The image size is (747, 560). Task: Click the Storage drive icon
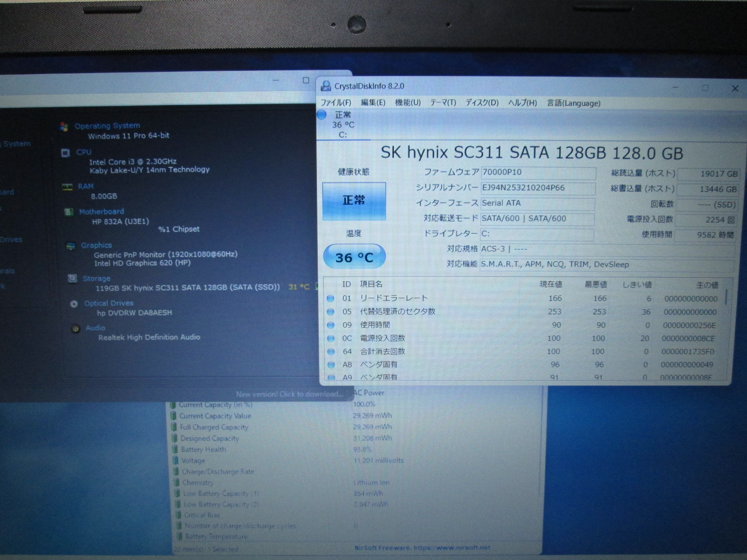click(72, 279)
